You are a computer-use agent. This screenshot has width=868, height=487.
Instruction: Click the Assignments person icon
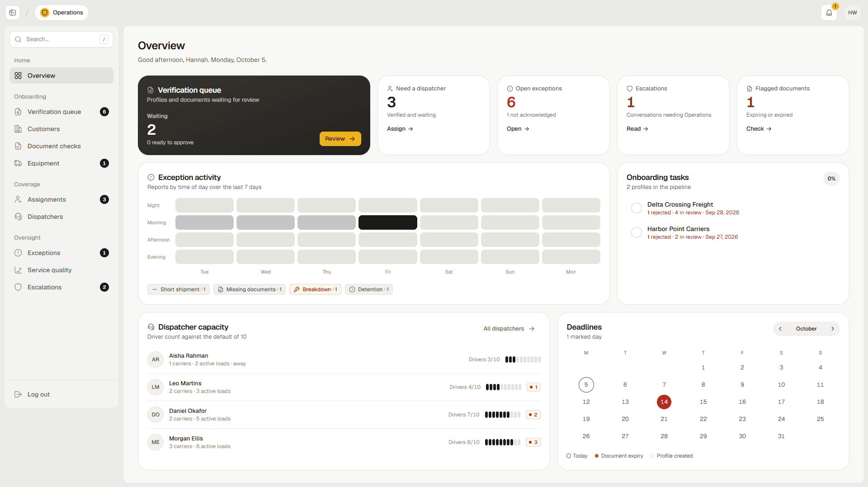(x=18, y=199)
